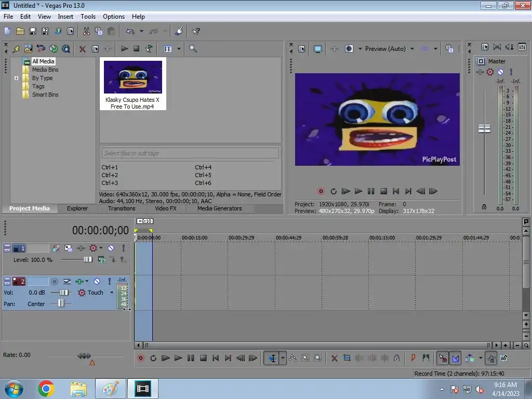Open the Tools menu
Viewport: 532px width, 399px height.
click(x=88, y=17)
